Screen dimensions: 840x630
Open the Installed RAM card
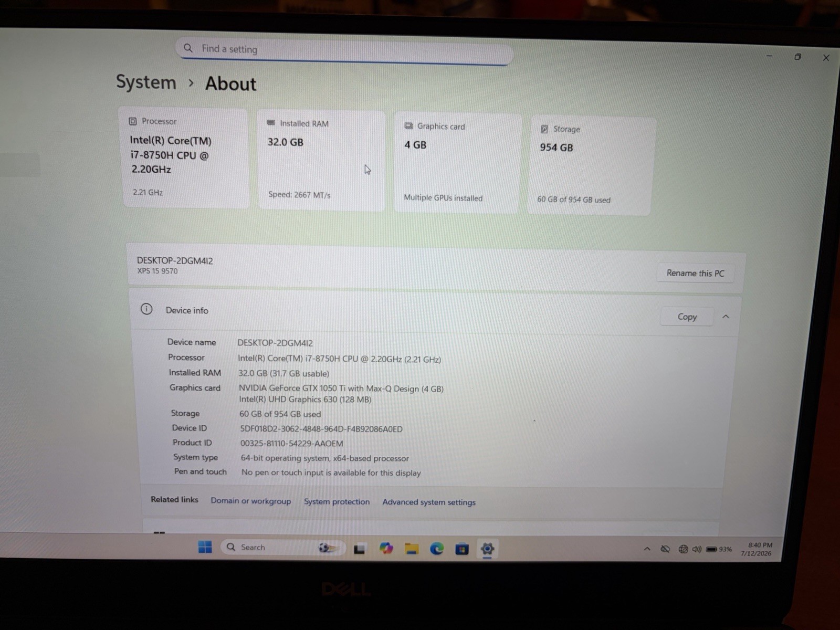click(321, 160)
